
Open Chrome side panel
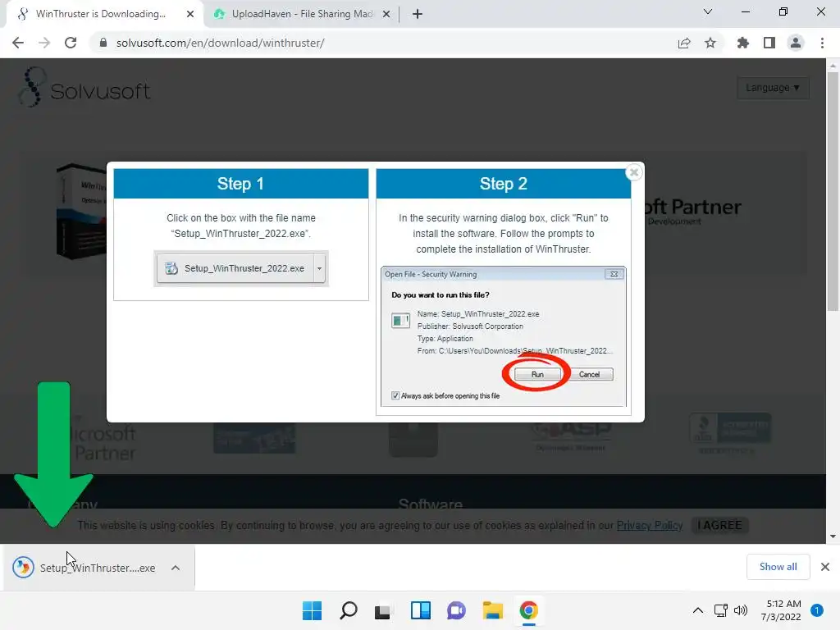(x=769, y=43)
